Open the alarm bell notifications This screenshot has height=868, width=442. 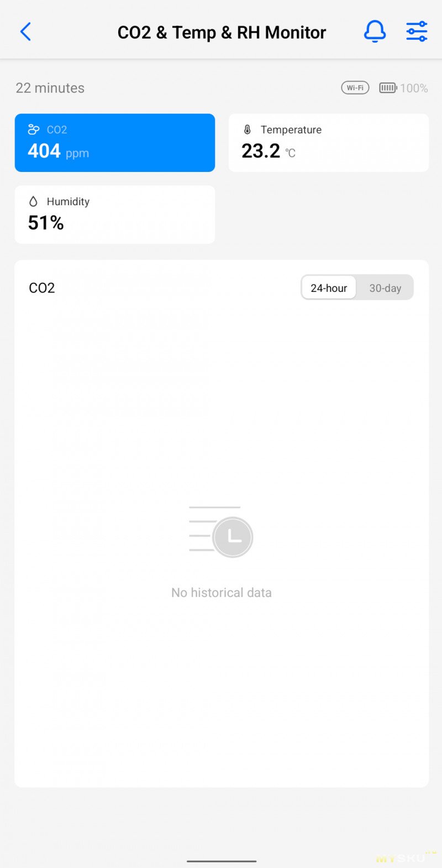click(375, 32)
